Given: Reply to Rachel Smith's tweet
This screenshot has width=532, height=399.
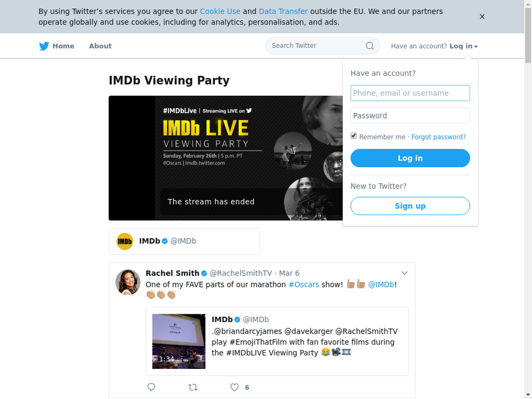Looking at the screenshot, I should (151, 387).
